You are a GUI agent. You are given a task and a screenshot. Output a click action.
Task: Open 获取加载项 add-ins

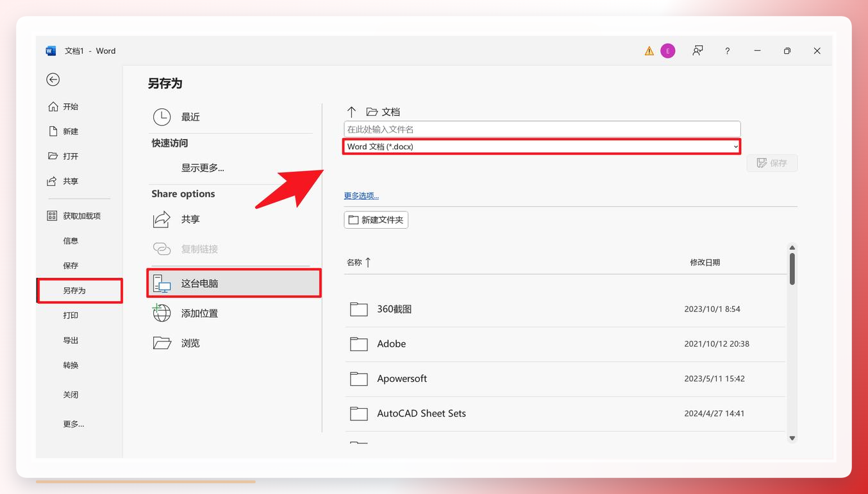pyautogui.click(x=74, y=216)
